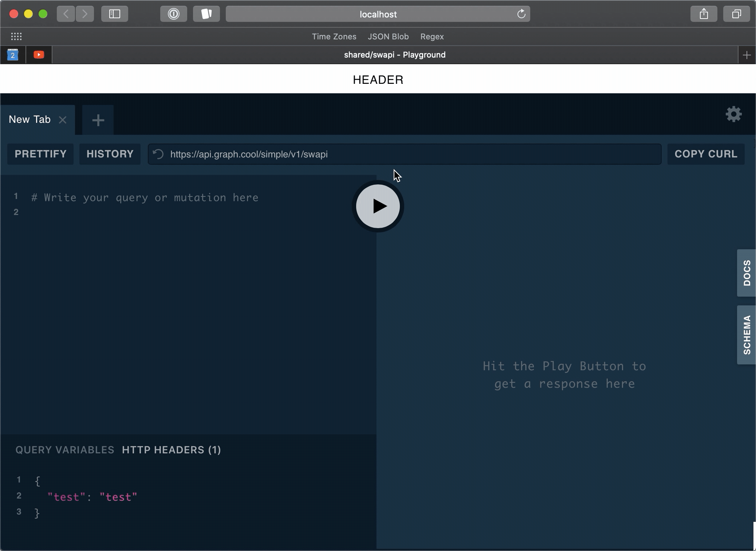Open the Favorites grid icon
Viewport: 756px width, 551px height.
pyautogui.click(x=16, y=36)
